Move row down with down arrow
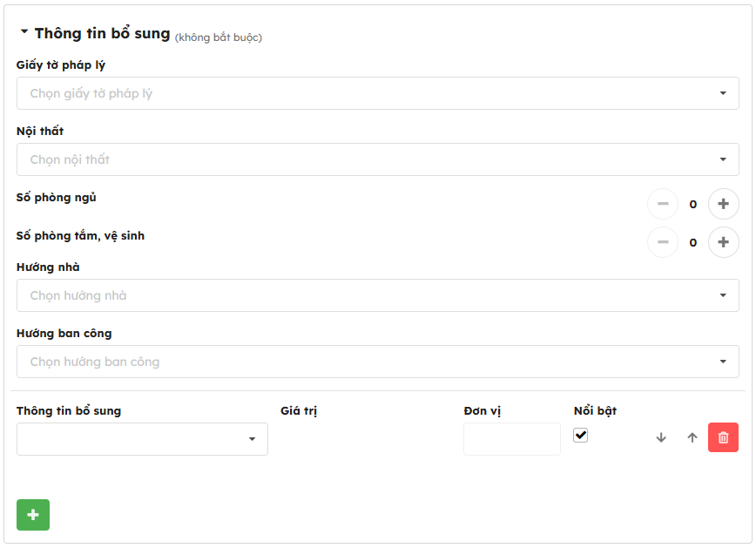The height and width of the screenshot is (548, 756). (x=661, y=437)
